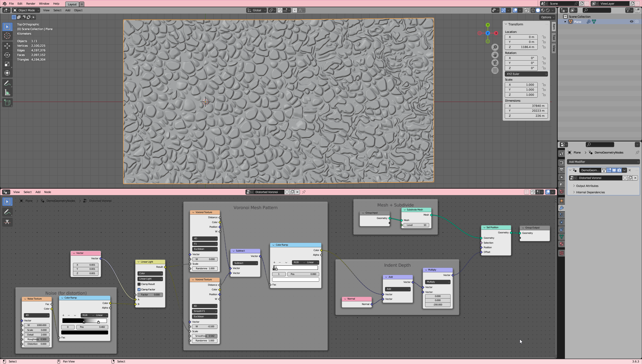Open the View sidebar tab
Viewport: 642px width, 364px height.
[x=554, y=48]
